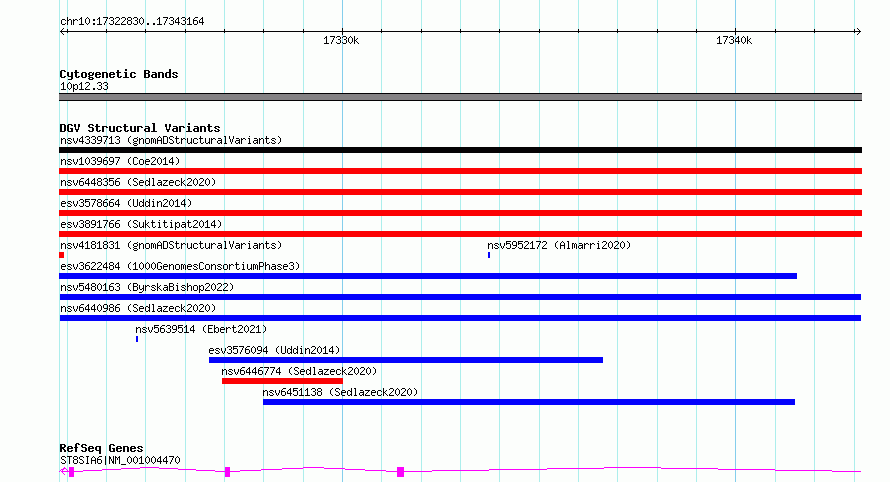Click the ST8SIA6|NM_001004470 gene label
Screen dimensions: 890x482
coord(120,460)
